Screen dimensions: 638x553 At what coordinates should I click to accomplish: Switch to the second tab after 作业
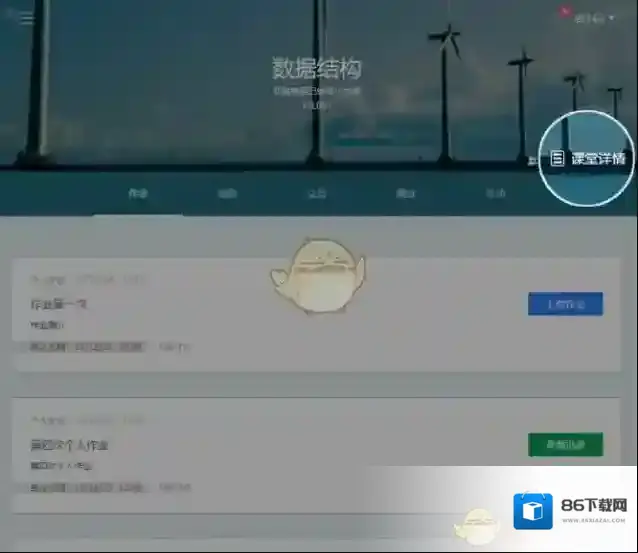click(x=227, y=193)
